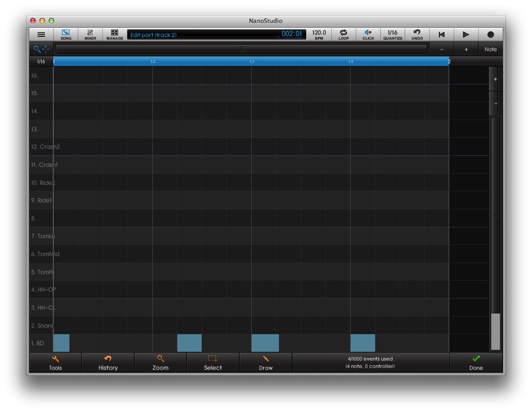The height and width of the screenshot is (412, 532).
Task: Open the Note mode selector
Action: (x=490, y=50)
